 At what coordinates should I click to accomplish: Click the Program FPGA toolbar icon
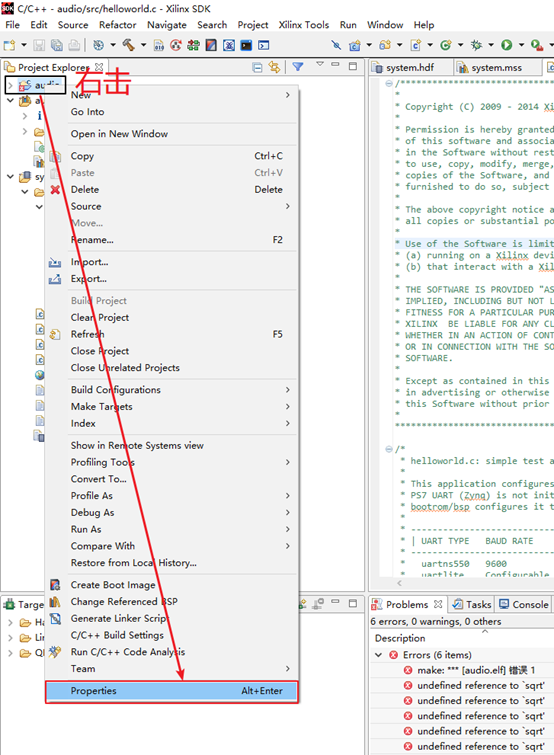pyautogui.click(x=193, y=45)
